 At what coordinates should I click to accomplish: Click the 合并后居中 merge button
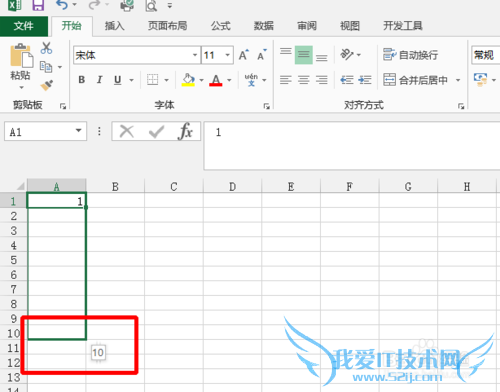[x=415, y=80]
